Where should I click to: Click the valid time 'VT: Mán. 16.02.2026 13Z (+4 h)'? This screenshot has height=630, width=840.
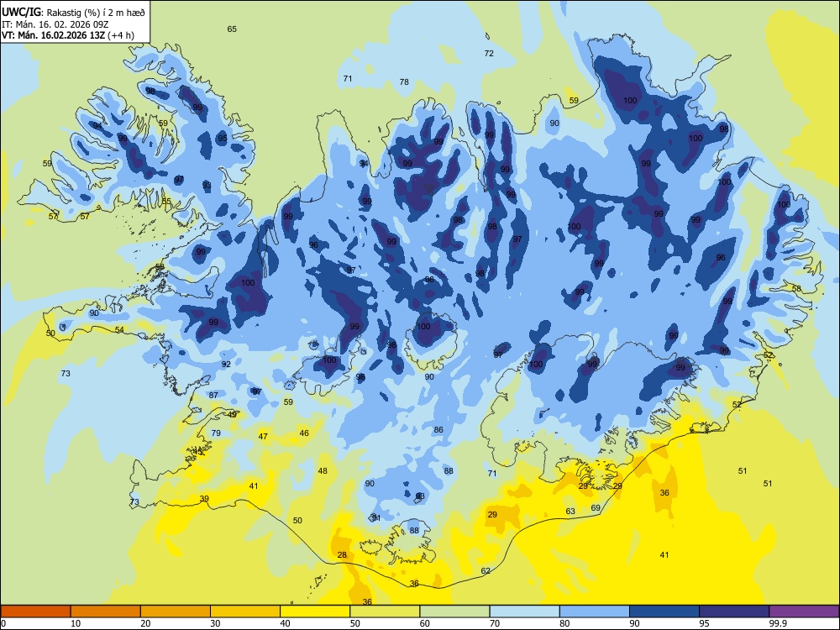point(68,35)
